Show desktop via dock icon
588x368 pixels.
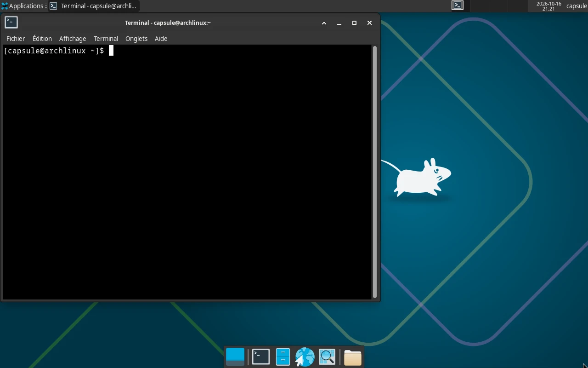235,357
